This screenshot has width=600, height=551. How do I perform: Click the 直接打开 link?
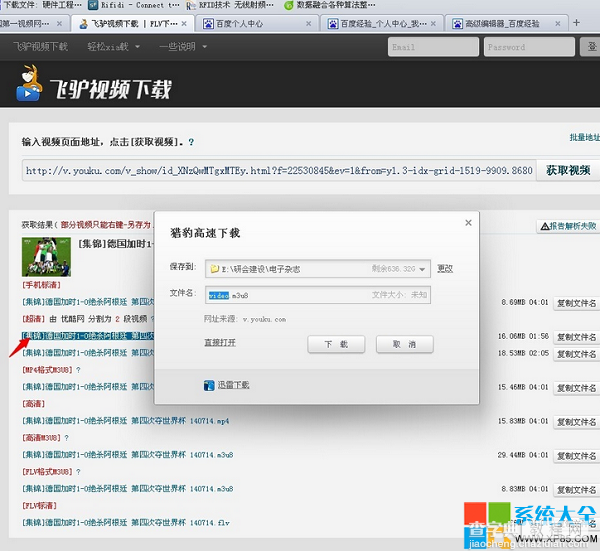point(220,342)
